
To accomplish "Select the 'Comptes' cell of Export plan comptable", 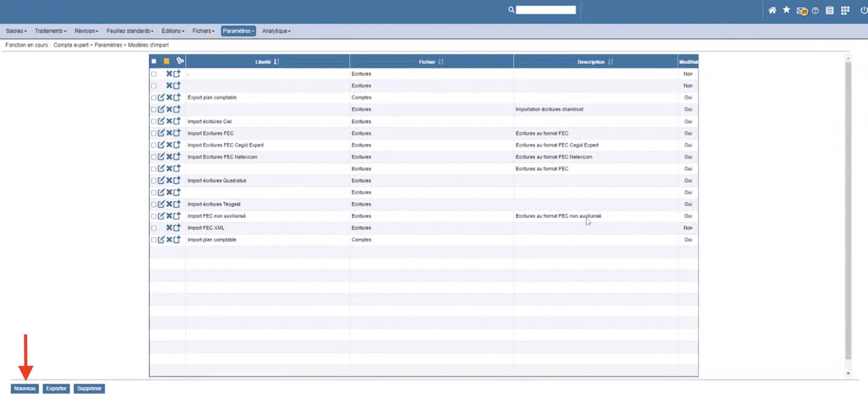I will [431, 97].
